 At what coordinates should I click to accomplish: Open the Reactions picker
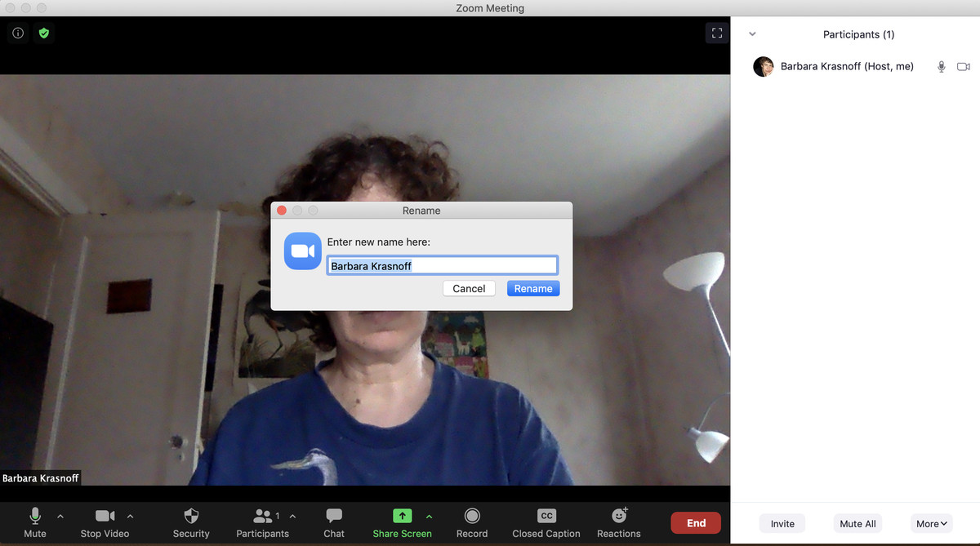click(618, 522)
